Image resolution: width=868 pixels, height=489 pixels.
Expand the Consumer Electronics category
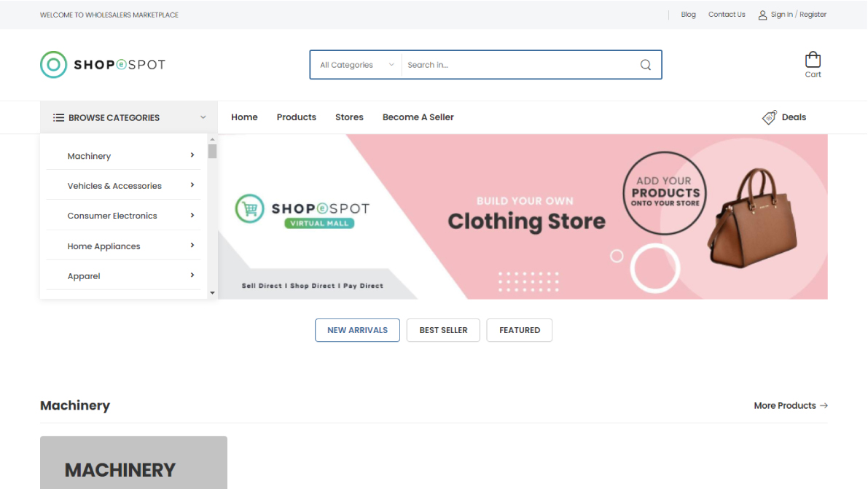tap(192, 215)
